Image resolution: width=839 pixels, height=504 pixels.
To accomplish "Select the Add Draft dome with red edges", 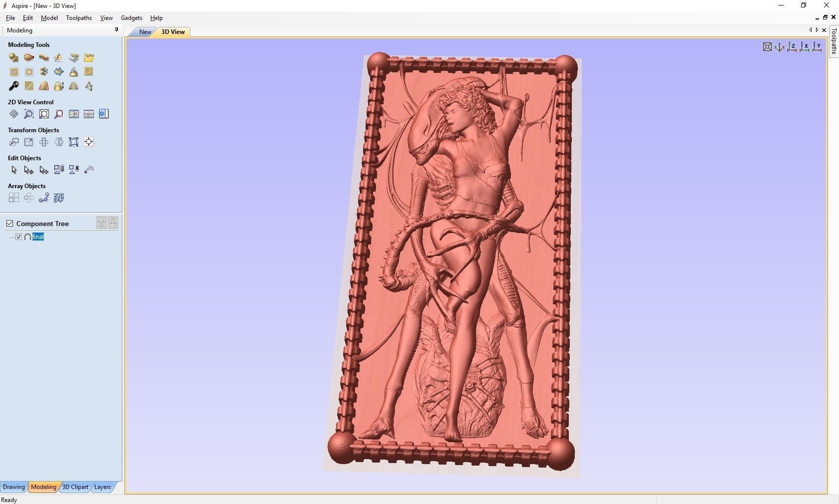I will pos(44,86).
